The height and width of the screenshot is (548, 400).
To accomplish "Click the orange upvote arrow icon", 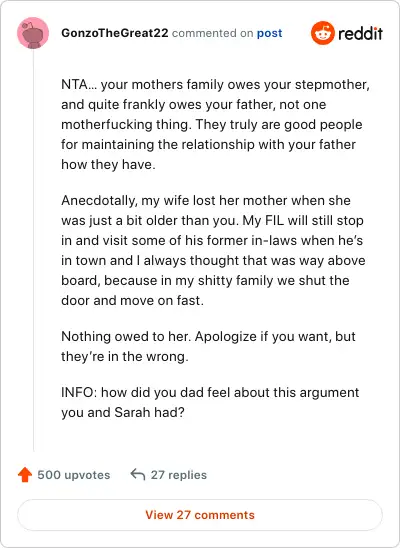I will pyautogui.click(x=25, y=475).
